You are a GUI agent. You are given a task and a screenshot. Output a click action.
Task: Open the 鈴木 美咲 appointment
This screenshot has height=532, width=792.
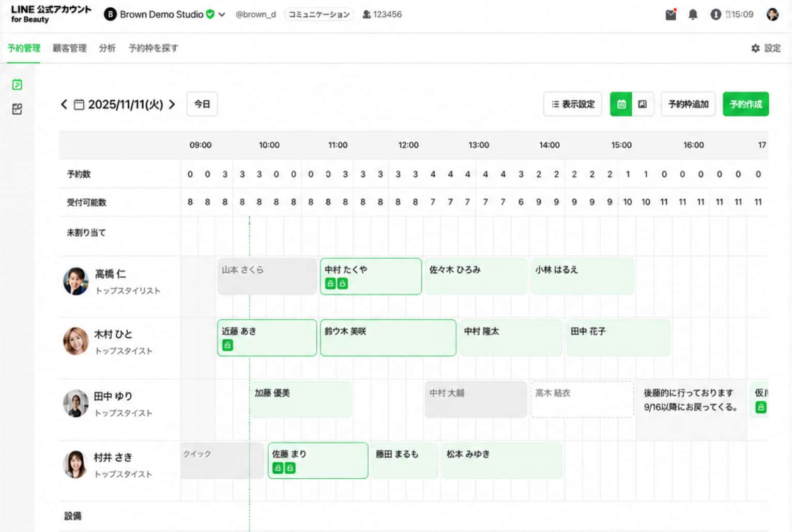(388, 338)
